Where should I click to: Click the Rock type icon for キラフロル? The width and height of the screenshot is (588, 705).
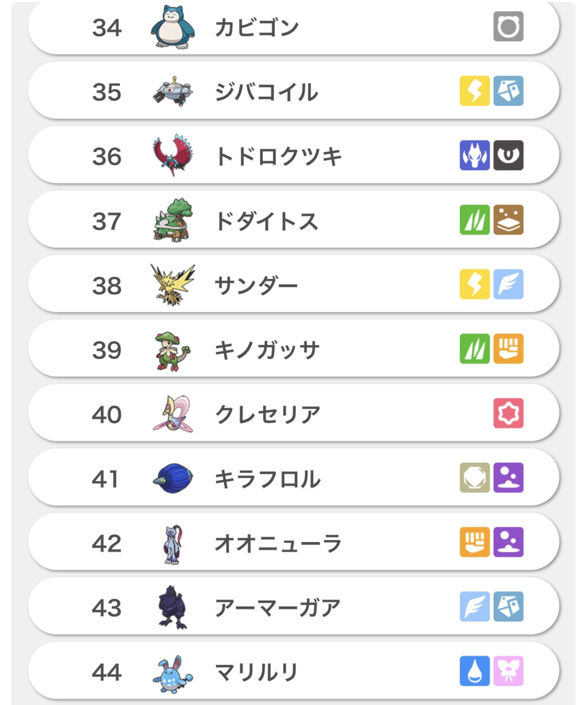tap(474, 478)
